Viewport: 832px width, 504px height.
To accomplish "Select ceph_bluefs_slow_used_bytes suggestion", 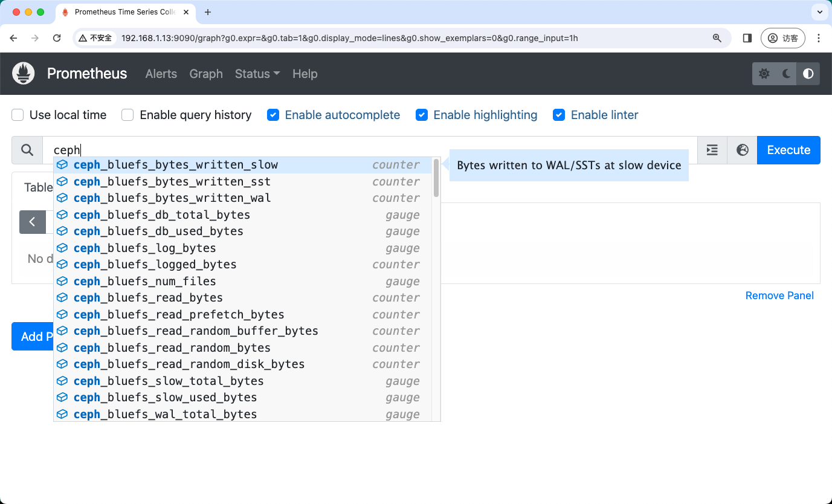I will point(243,398).
